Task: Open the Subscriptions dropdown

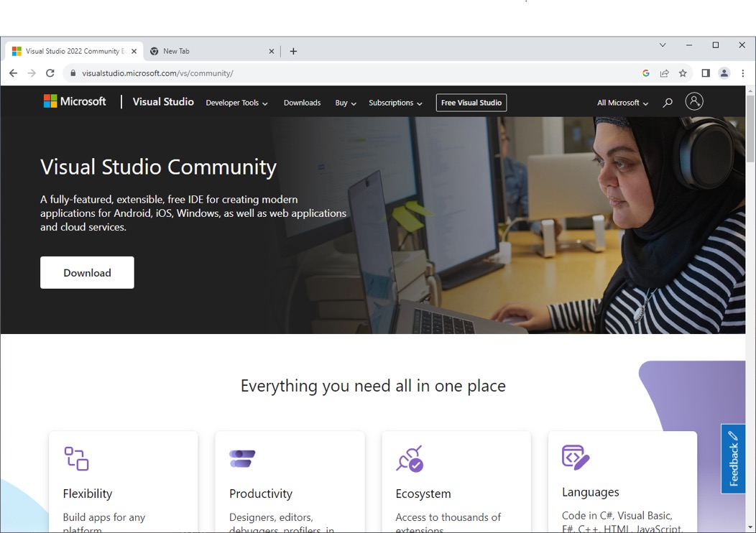Action: [395, 103]
